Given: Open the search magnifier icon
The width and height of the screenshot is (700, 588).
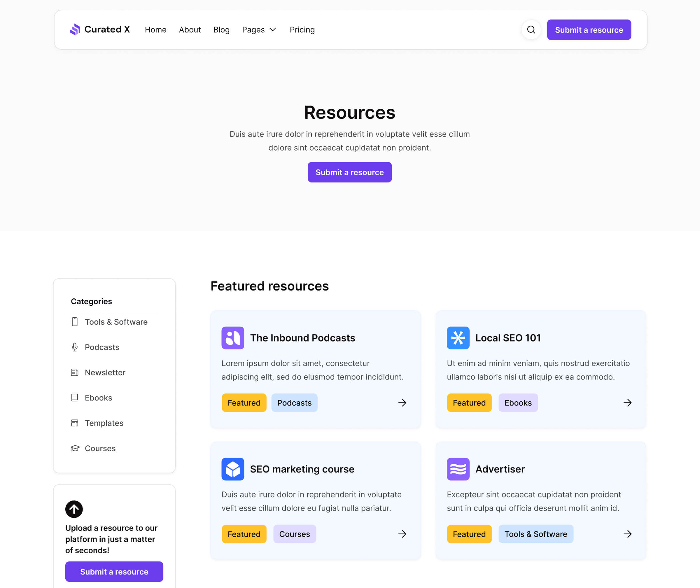Looking at the screenshot, I should pos(531,30).
